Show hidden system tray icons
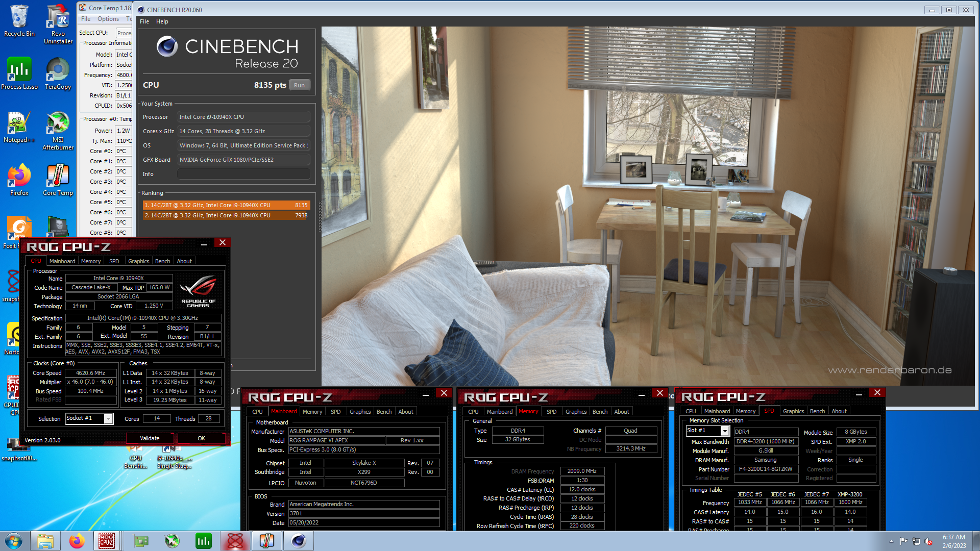 [891, 541]
